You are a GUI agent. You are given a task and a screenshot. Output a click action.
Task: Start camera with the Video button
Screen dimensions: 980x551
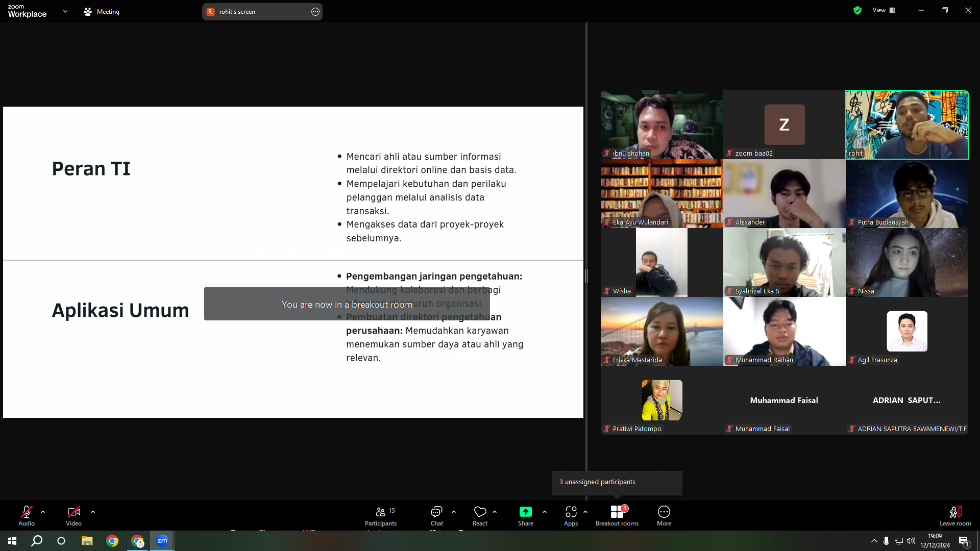click(x=73, y=515)
